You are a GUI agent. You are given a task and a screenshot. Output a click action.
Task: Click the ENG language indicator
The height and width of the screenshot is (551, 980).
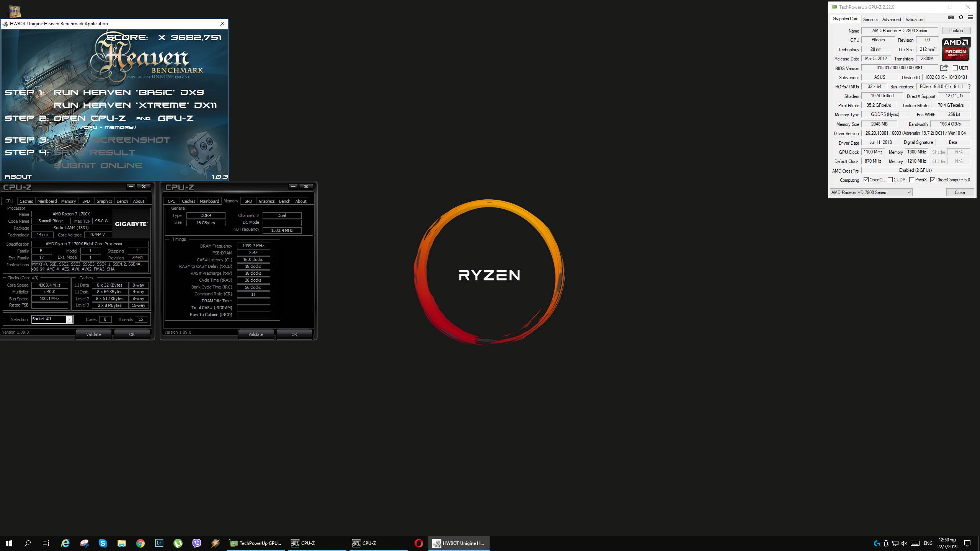click(928, 543)
